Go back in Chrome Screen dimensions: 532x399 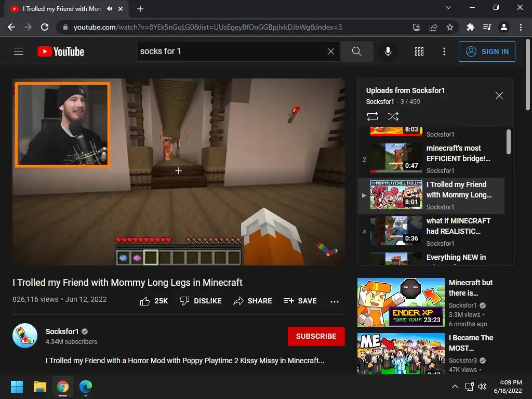11,27
